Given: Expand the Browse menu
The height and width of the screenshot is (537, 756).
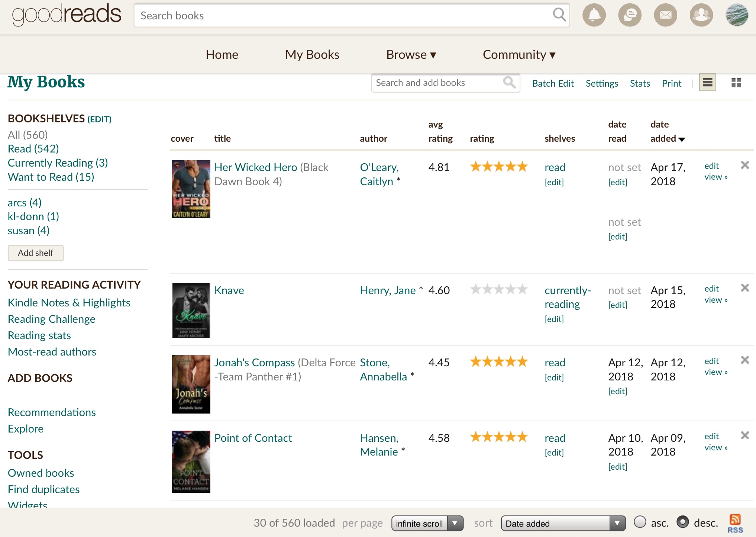Looking at the screenshot, I should tap(411, 55).
